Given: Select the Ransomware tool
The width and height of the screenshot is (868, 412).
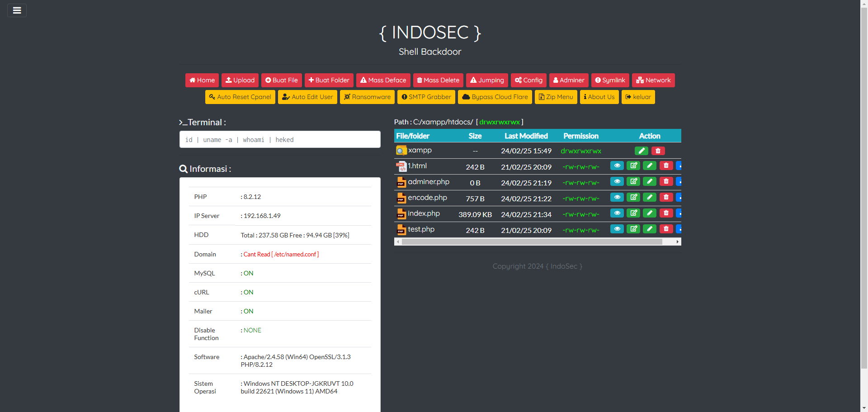Looking at the screenshot, I should click(367, 97).
